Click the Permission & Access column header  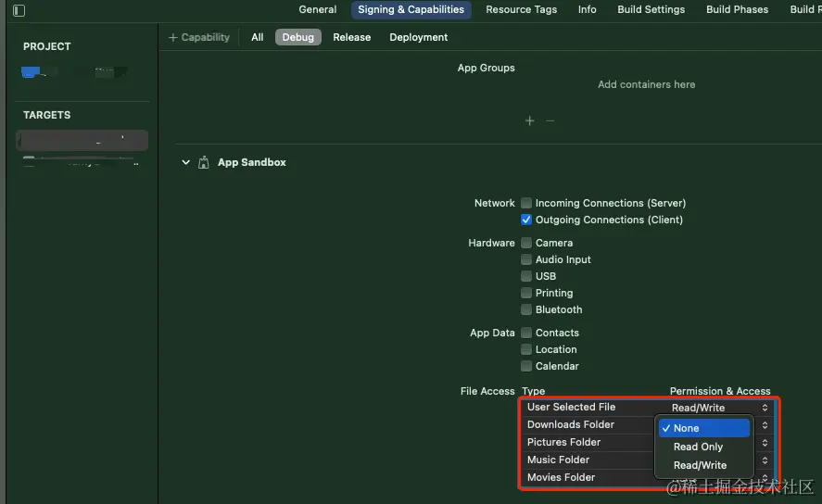(x=720, y=391)
